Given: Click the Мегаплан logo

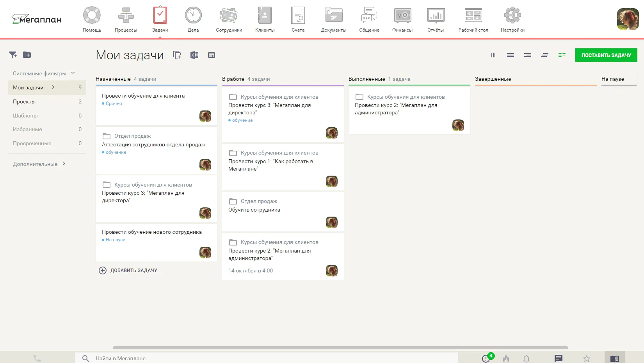Looking at the screenshot, I should 36,19.
